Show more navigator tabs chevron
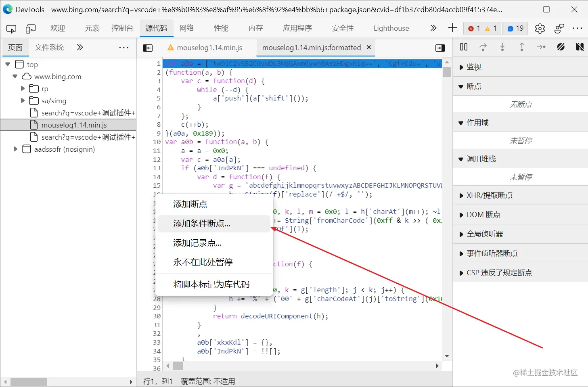 pyautogui.click(x=80, y=47)
